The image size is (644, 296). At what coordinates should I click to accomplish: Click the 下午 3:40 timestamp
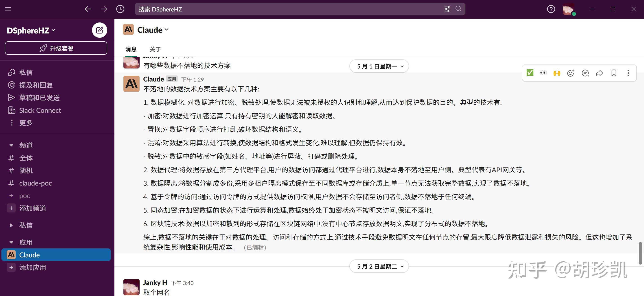[182, 283]
